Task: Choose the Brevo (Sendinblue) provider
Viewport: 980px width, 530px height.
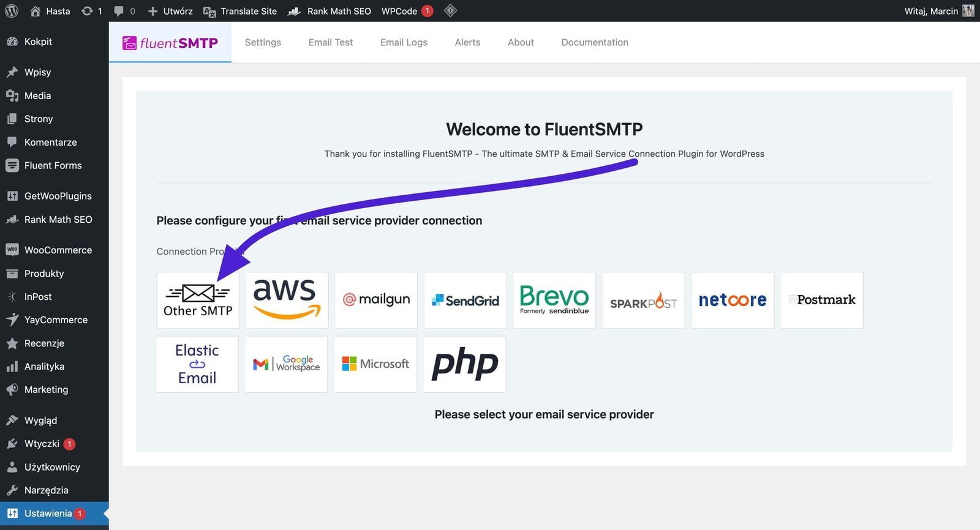Action: (554, 300)
